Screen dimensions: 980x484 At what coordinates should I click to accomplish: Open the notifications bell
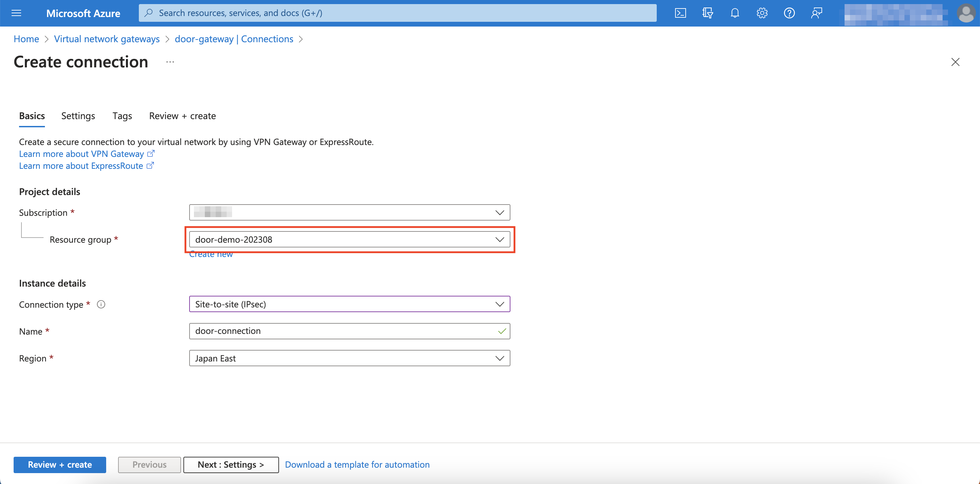pyautogui.click(x=735, y=13)
